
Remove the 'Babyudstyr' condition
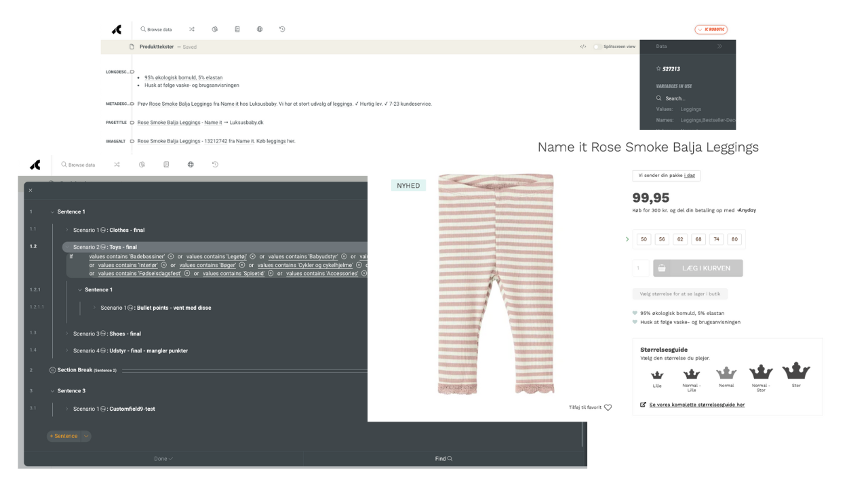point(344,257)
